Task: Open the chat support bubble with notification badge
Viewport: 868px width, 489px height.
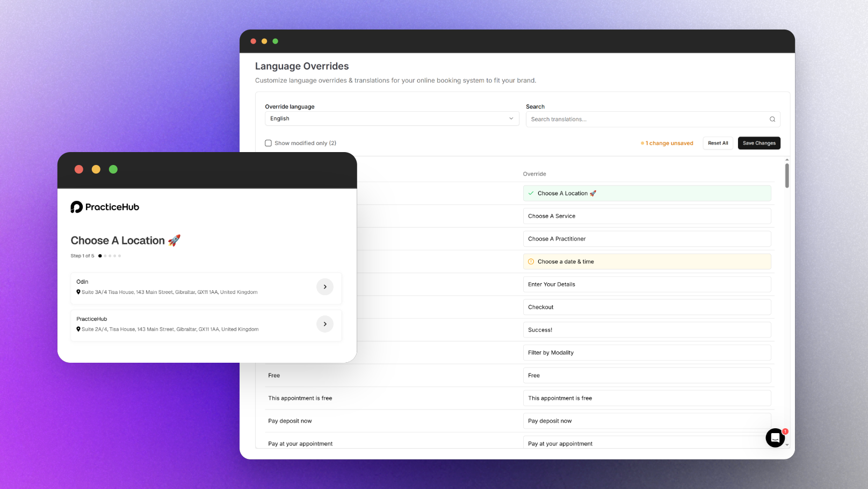Action: coord(775,437)
